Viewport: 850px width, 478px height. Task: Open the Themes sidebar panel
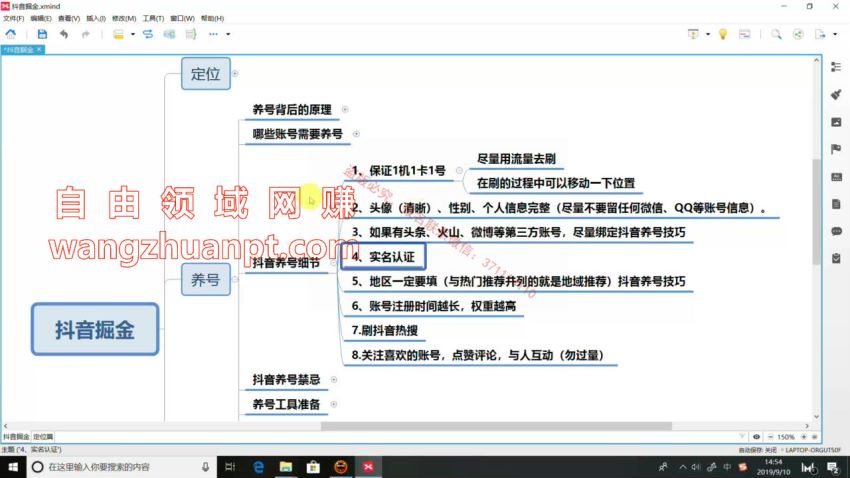tap(836, 177)
